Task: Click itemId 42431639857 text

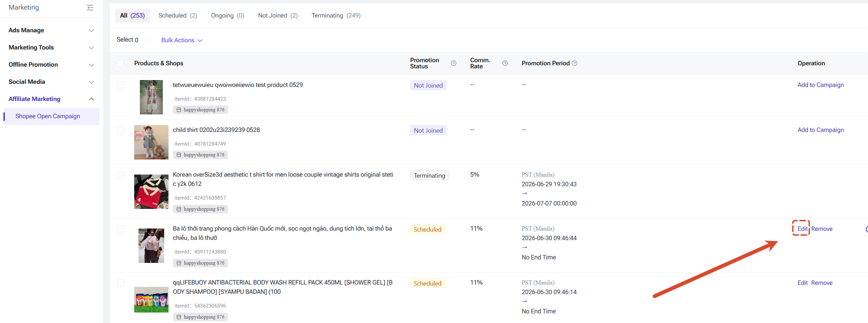Action: pos(200,198)
